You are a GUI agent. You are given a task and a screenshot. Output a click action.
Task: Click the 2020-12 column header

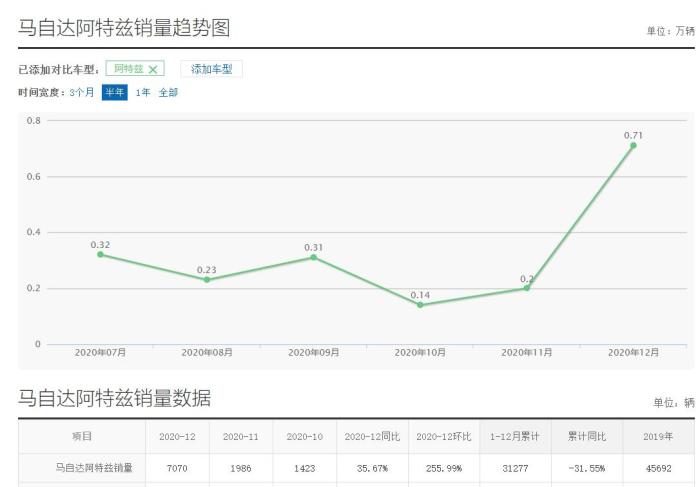click(x=177, y=437)
